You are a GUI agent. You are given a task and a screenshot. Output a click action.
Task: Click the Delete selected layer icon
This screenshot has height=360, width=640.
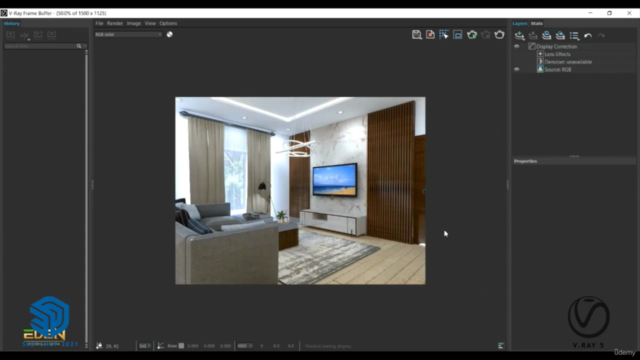coord(533,36)
